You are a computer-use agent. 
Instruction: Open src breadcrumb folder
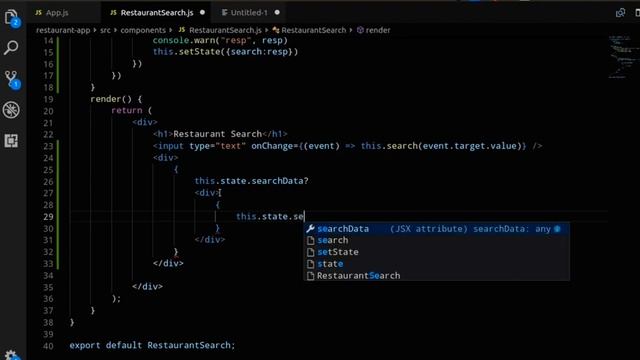105,30
